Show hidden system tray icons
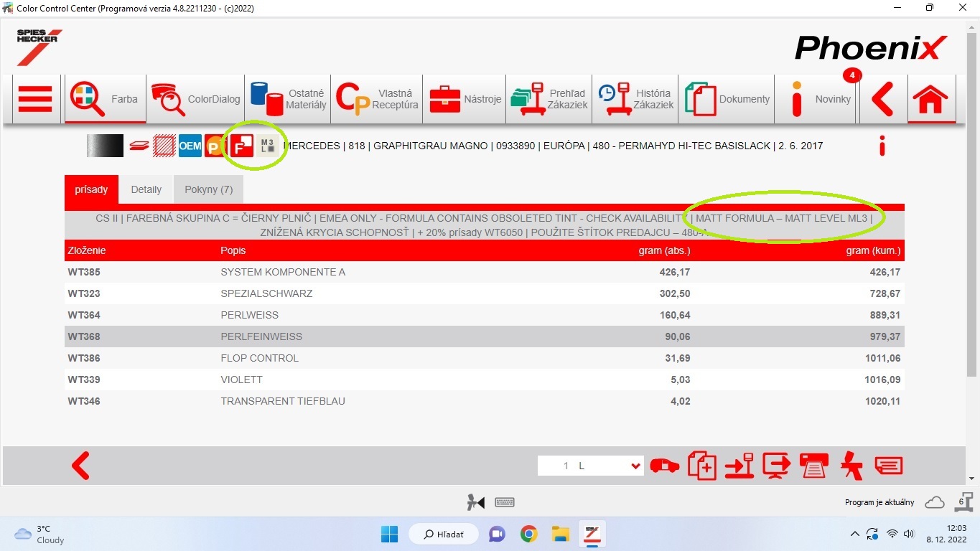980x551 pixels. tap(854, 534)
